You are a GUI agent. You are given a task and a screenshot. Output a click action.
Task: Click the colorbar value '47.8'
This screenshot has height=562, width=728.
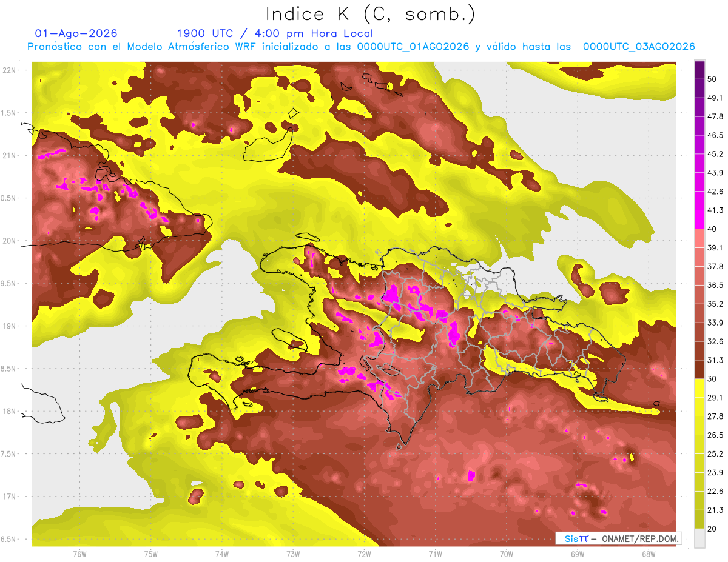point(715,116)
